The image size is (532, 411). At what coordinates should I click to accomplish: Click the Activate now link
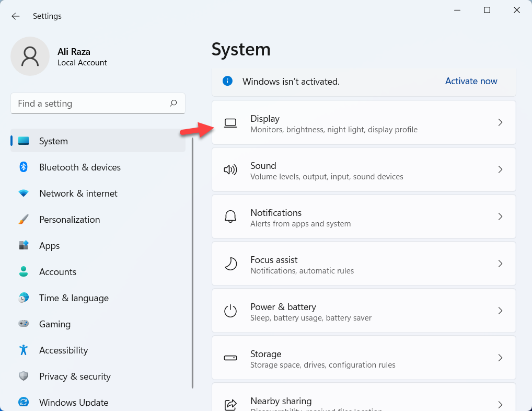[x=471, y=81]
